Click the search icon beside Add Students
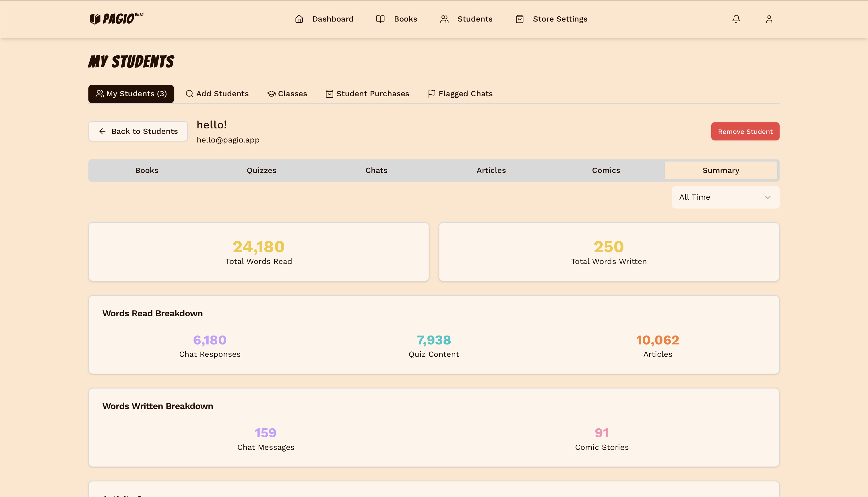Image resolution: width=868 pixels, height=497 pixels. click(x=189, y=94)
